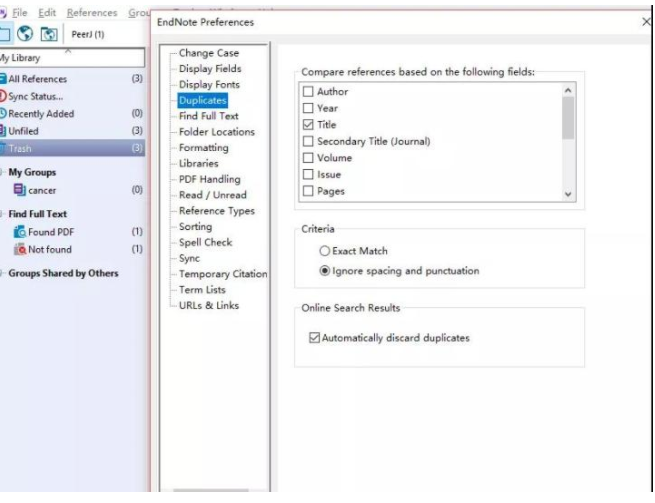The image size is (655, 503).
Task: Open Temporary Citation preferences
Action: coord(223,274)
